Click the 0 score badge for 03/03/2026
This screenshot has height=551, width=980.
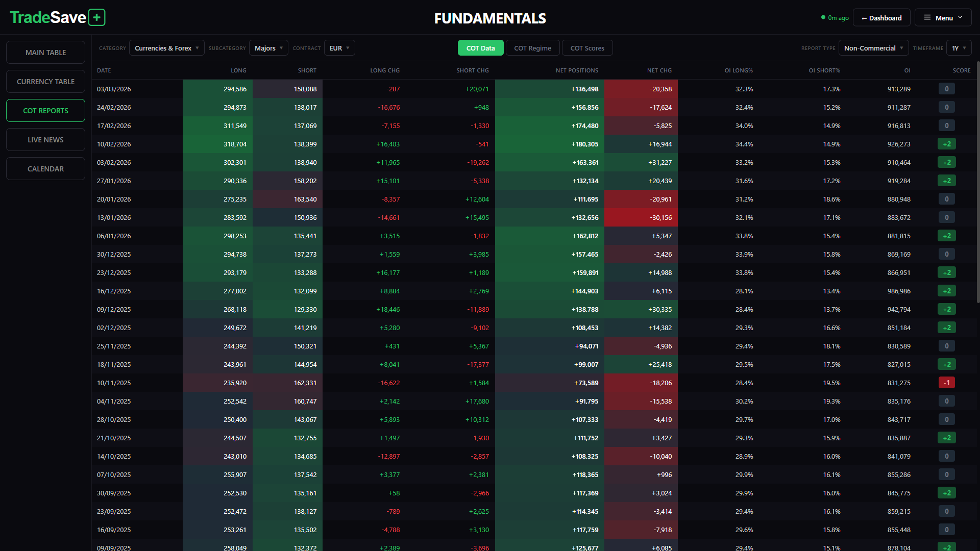[946, 89]
